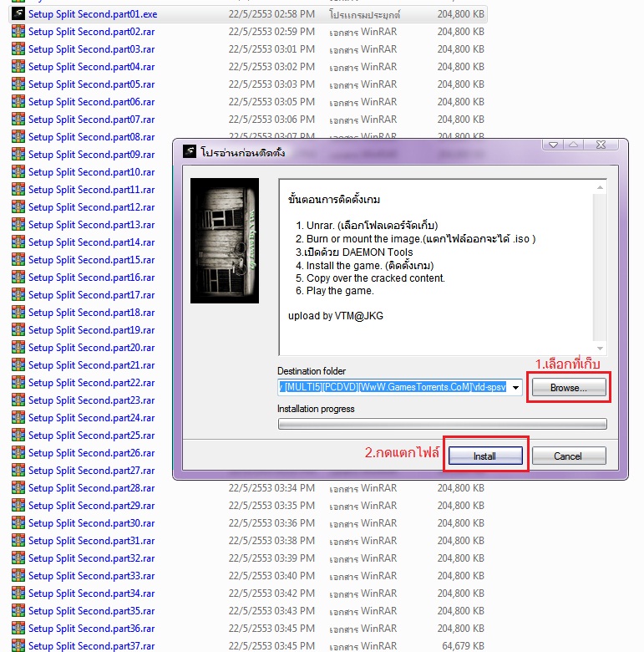This screenshot has width=644, height=652.
Task: Click the WinRAR icon for part07.rar
Action: tap(18, 119)
